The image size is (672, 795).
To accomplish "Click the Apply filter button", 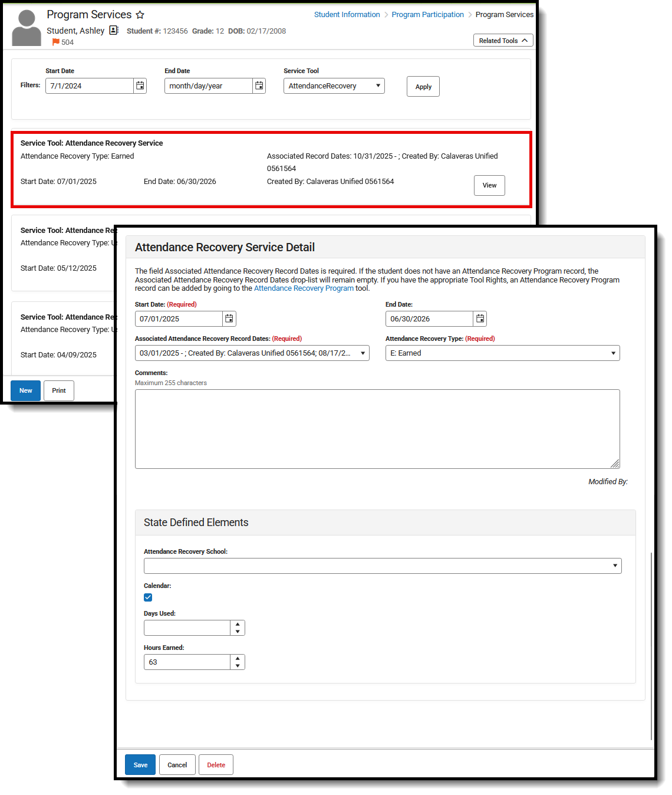I will 423,86.
